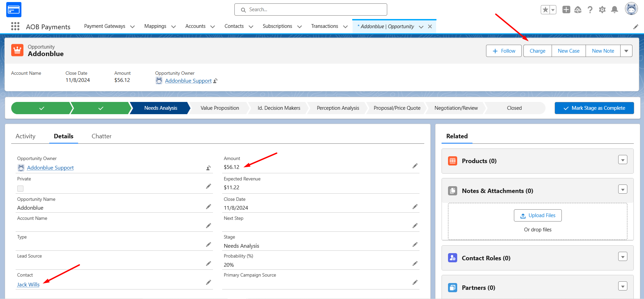
Task: Edit the Amount field pencil icon
Action: pyautogui.click(x=415, y=166)
